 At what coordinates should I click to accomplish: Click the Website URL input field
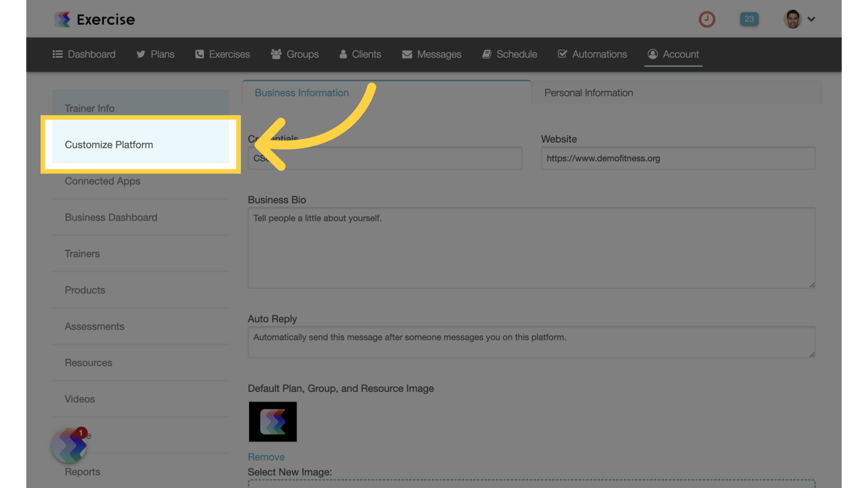(x=677, y=158)
